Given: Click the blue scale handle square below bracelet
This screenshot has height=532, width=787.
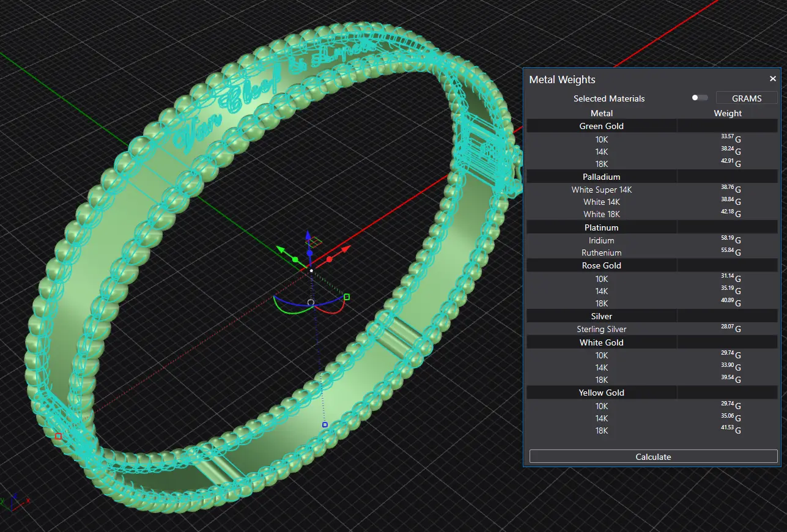Looking at the screenshot, I should coord(325,424).
